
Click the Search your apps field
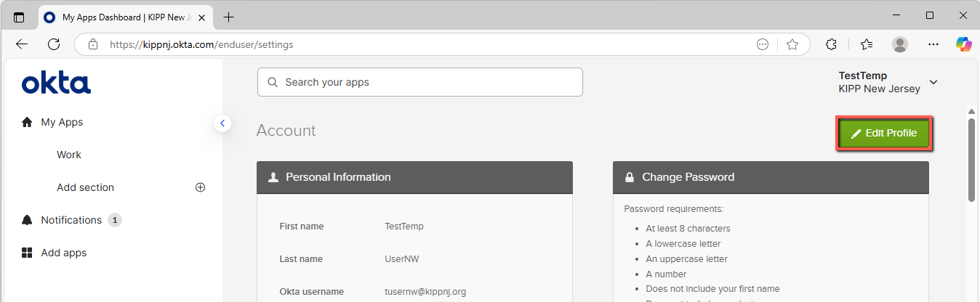(420, 82)
